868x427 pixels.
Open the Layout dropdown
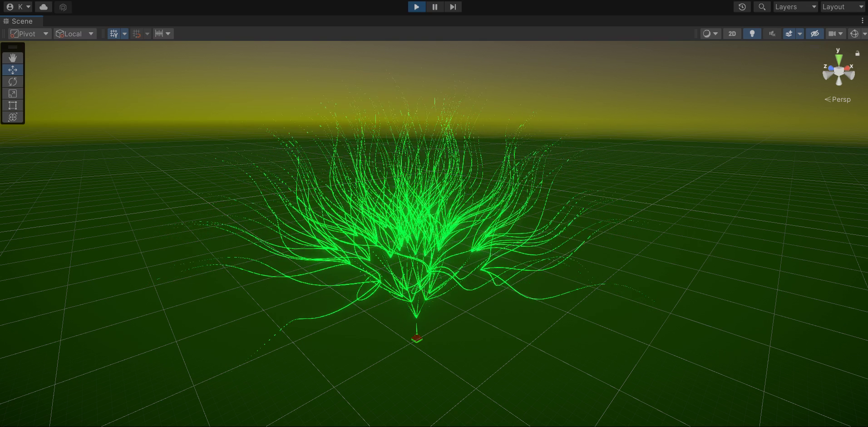pyautogui.click(x=843, y=7)
